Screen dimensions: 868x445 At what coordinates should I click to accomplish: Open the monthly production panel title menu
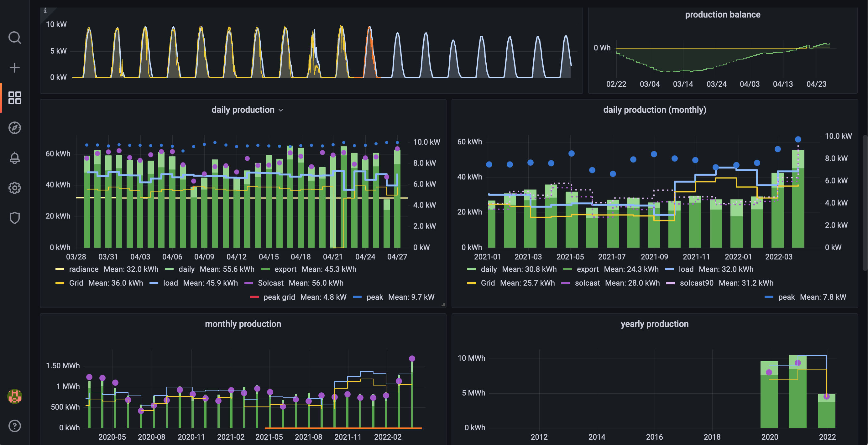(x=243, y=324)
